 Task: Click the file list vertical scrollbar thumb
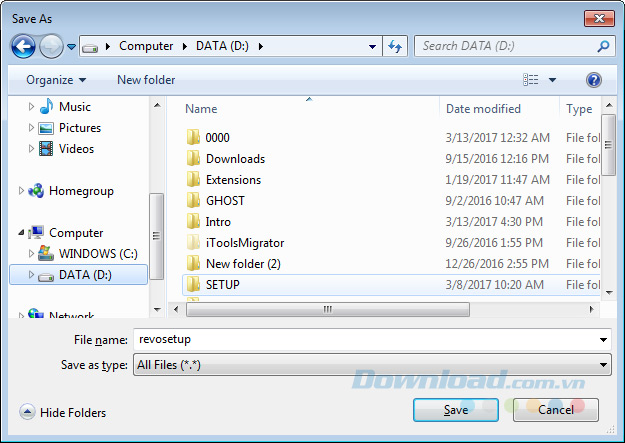(608, 145)
